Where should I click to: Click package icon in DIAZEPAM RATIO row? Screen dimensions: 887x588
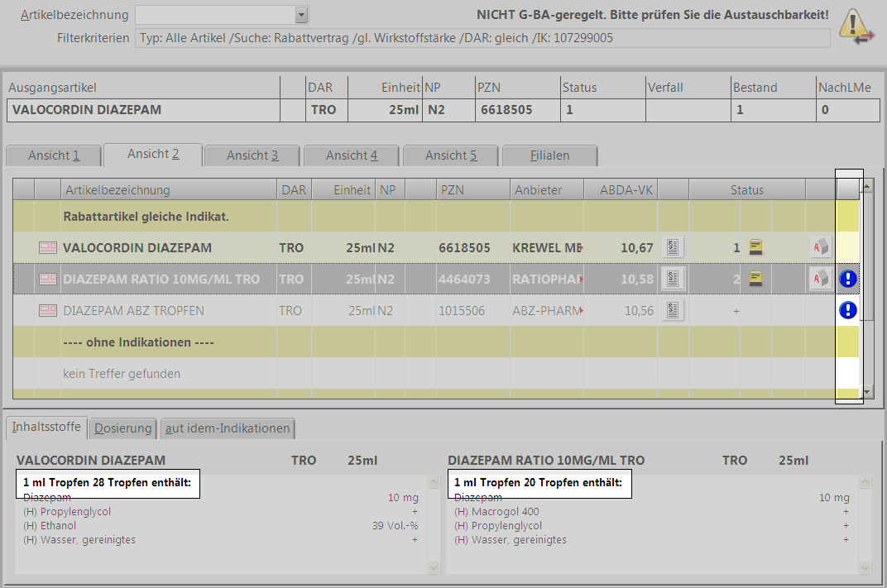(x=820, y=280)
